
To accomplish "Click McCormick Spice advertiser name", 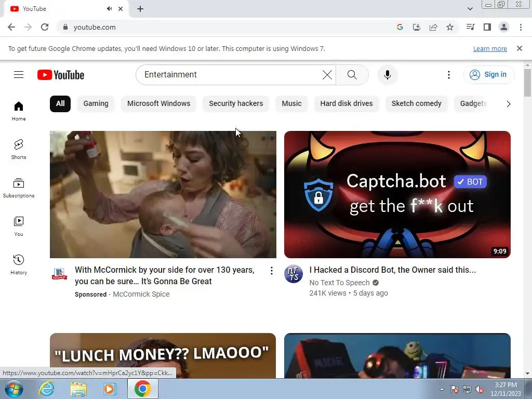I will pyautogui.click(x=141, y=294).
